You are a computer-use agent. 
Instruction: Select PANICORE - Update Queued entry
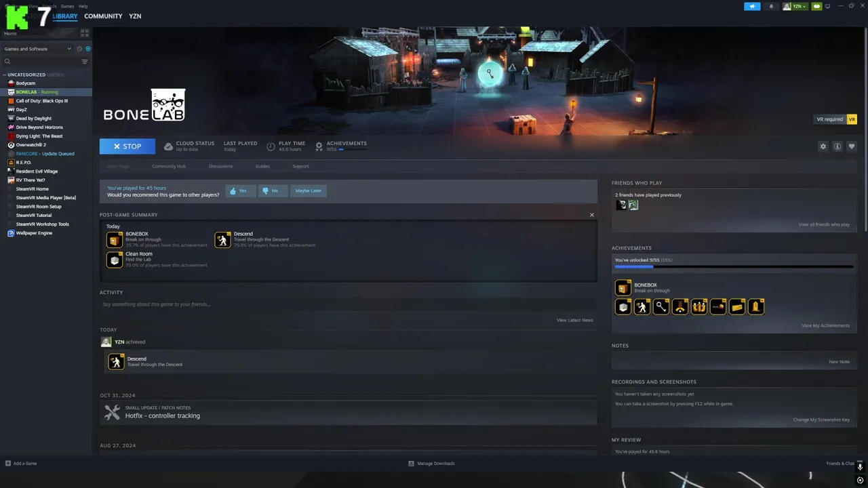[46, 154]
